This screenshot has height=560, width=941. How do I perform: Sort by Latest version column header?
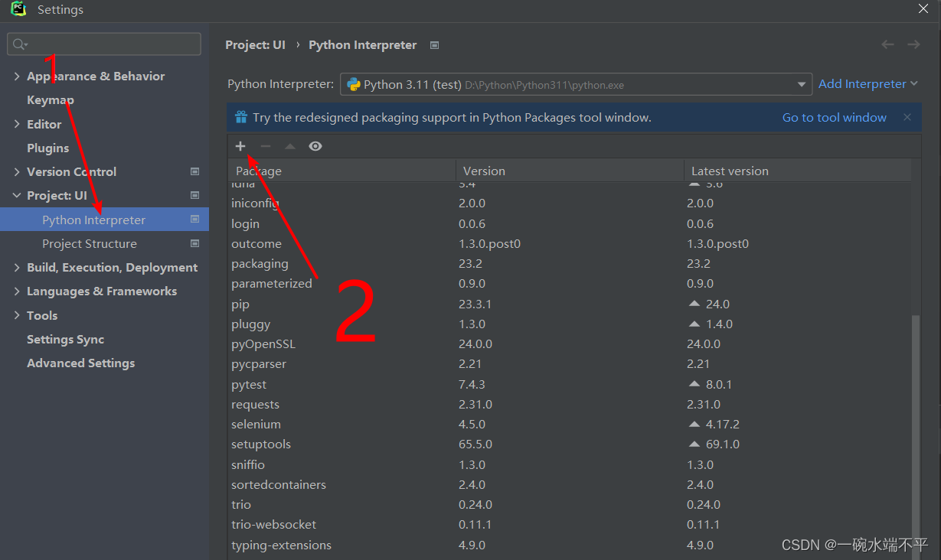tap(797, 171)
